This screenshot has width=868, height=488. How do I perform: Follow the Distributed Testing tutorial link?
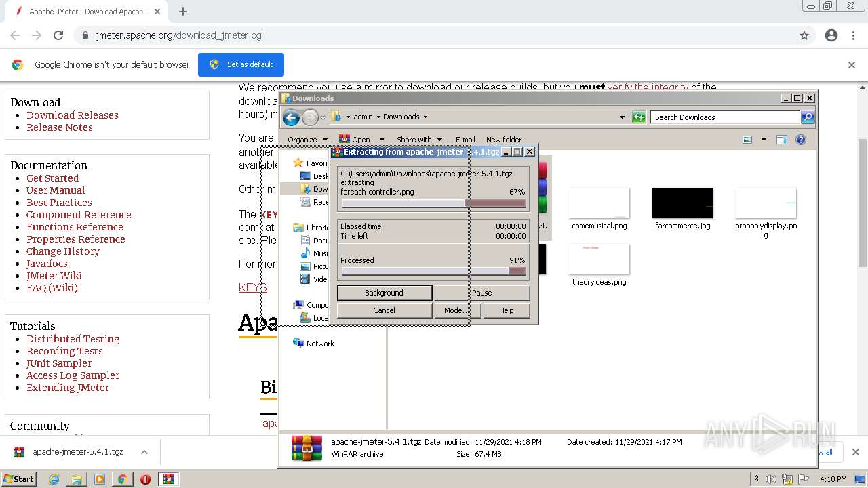click(73, 339)
